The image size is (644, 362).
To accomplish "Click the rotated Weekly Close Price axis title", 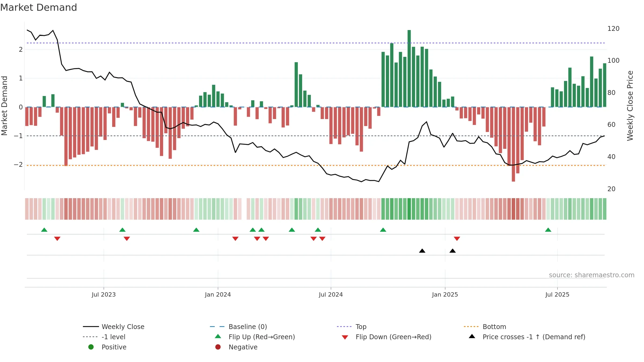I will coord(630,106).
